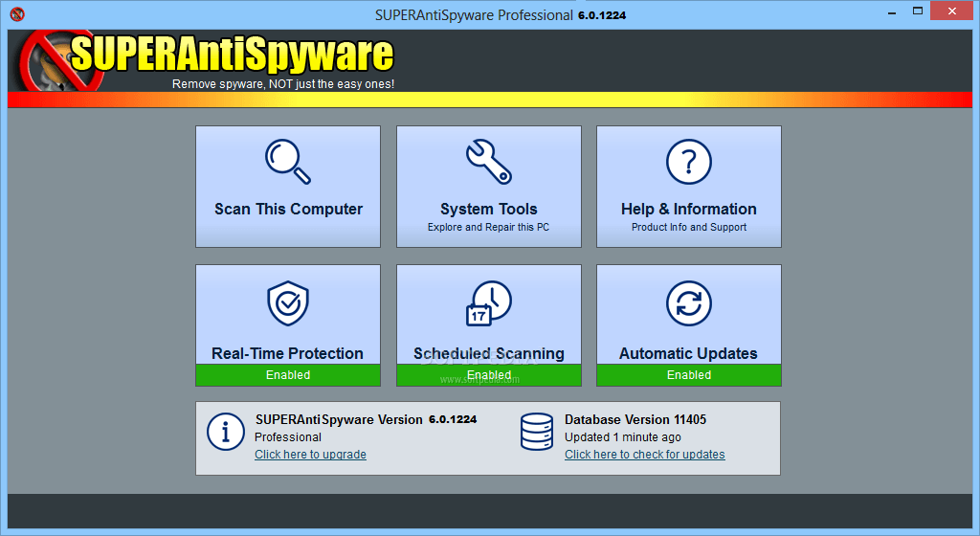
Task: Click the wrench System Tools icon
Action: (x=489, y=161)
